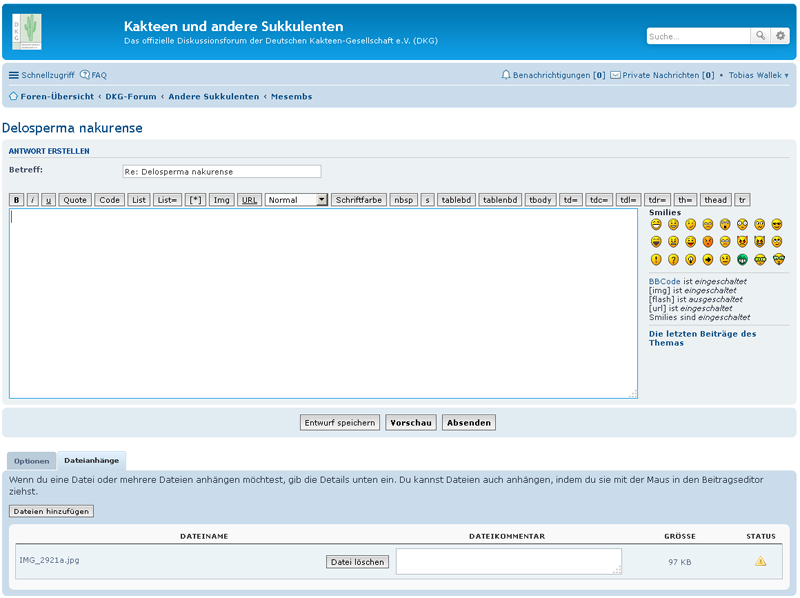Toggle bold BBCode formatting
This screenshot has width=800, height=598.
(x=16, y=200)
